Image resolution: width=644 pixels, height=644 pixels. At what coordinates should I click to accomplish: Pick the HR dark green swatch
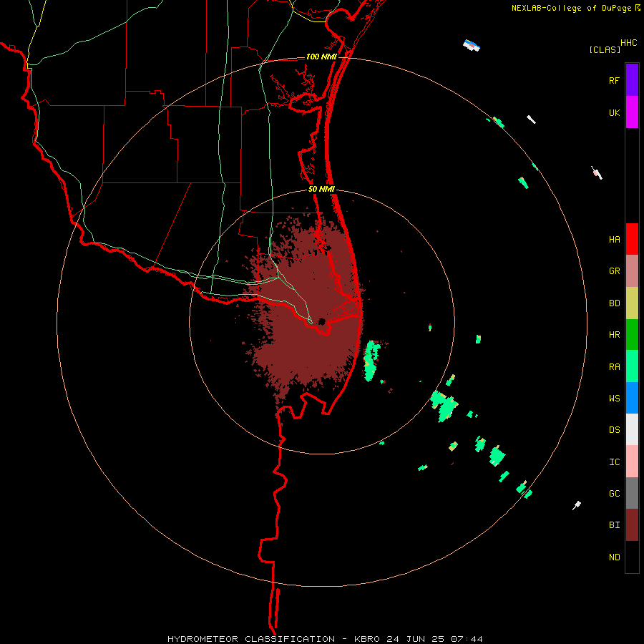coord(632,335)
